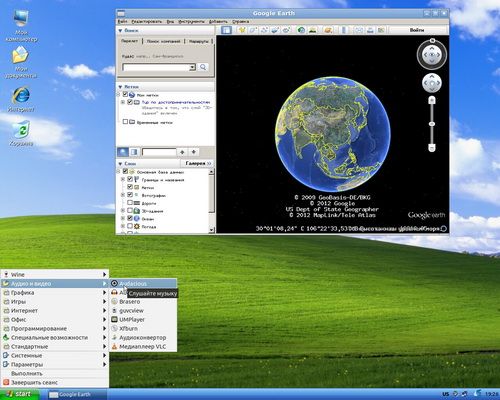Click the up arrow next to places filter field
This screenshot has width=500, height=400.
(182, 152)
